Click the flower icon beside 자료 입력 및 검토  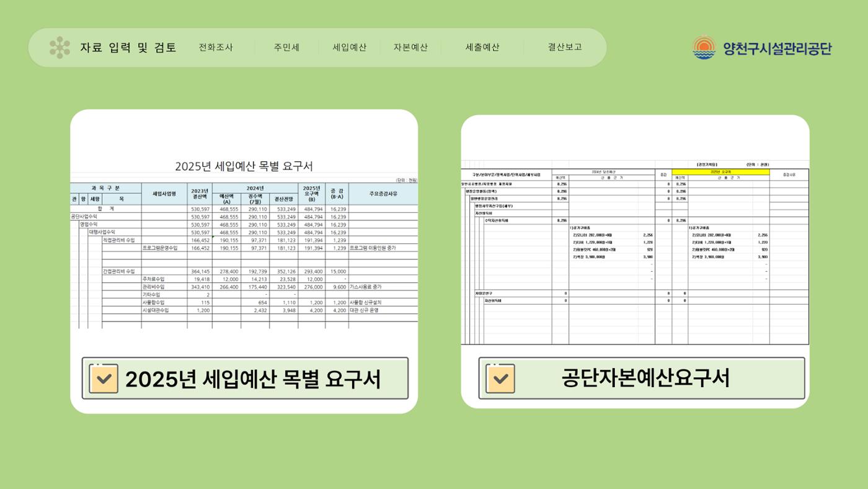click(60, 47)
